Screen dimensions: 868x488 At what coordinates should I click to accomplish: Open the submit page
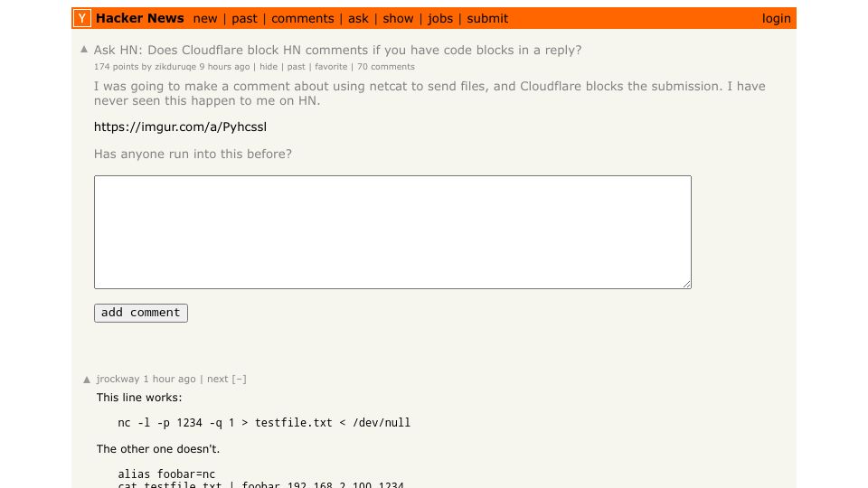tap(487, 19)
